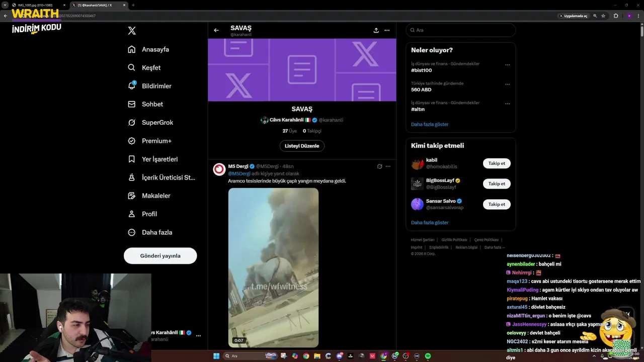644x362 pixels.
Task: Go back using list header arrow
Action: [216, 30]
